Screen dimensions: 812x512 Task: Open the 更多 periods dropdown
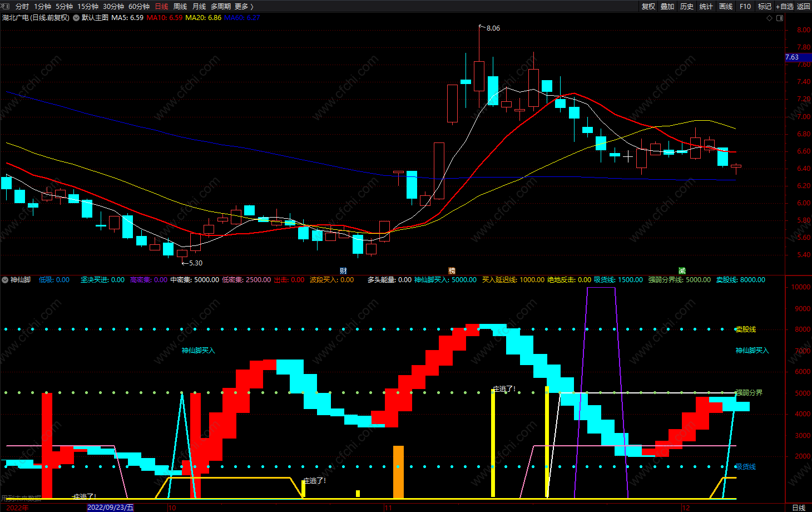[x=244, y=6]
